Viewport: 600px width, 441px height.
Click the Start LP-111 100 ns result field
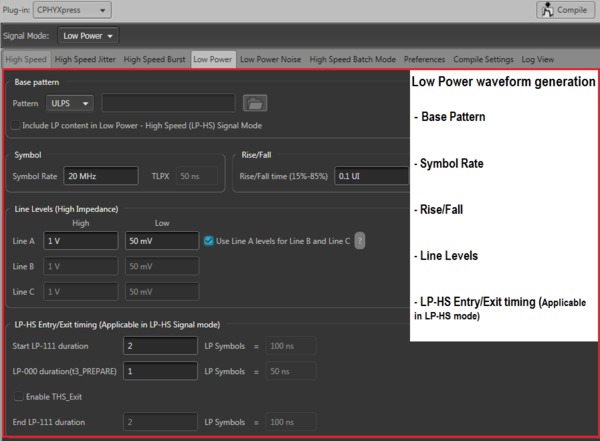click(291, 346)
